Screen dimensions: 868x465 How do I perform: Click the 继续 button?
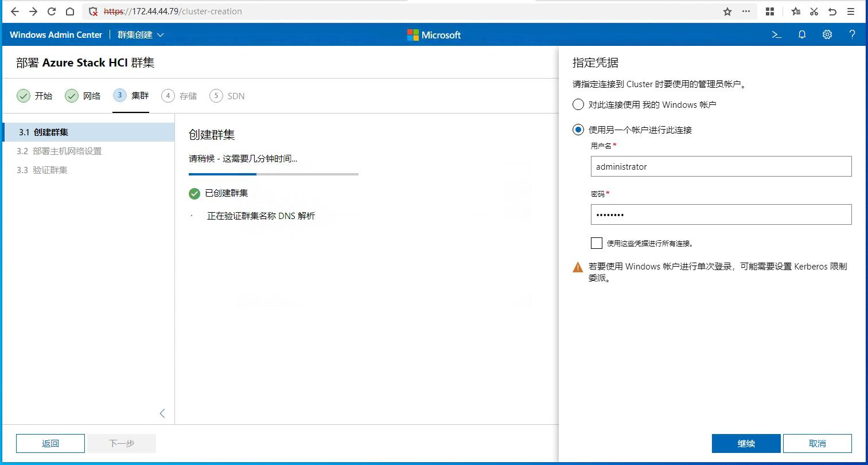pyautogui.click(x=746, y=443)
